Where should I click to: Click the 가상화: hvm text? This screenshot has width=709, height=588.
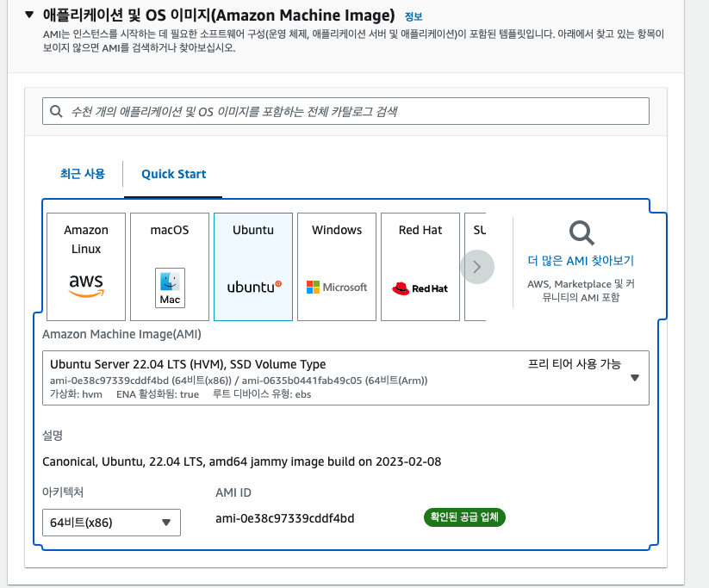pos(76,394)
